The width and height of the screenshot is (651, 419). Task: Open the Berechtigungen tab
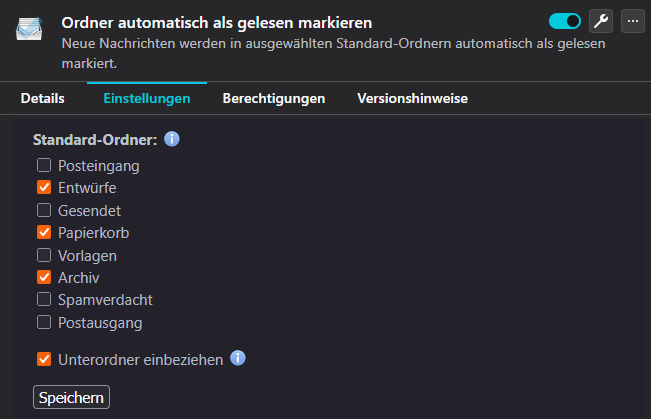(x=274, y=98)
